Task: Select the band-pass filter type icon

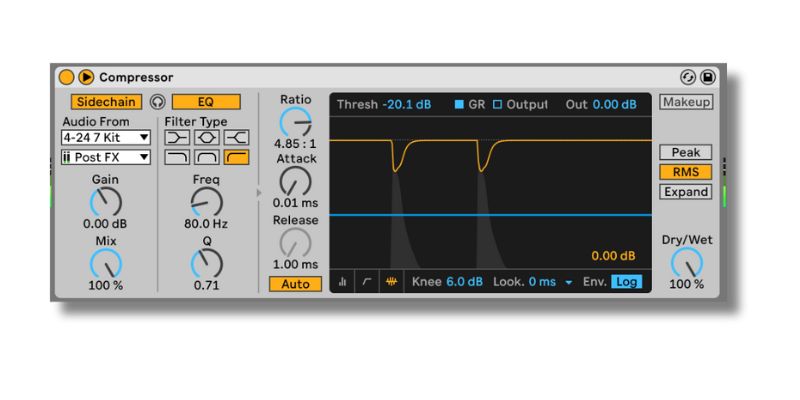Action: [207, 158]
